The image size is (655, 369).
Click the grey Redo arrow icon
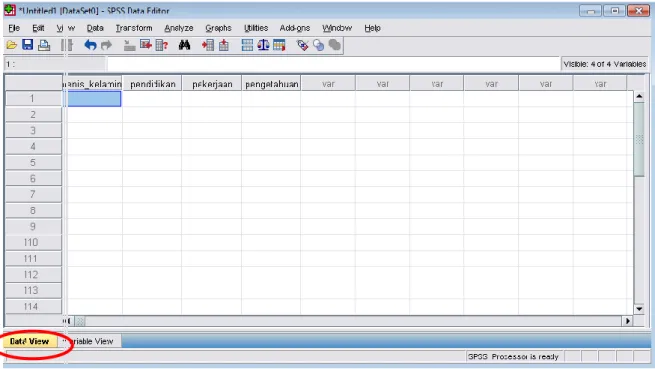point(107,45)
